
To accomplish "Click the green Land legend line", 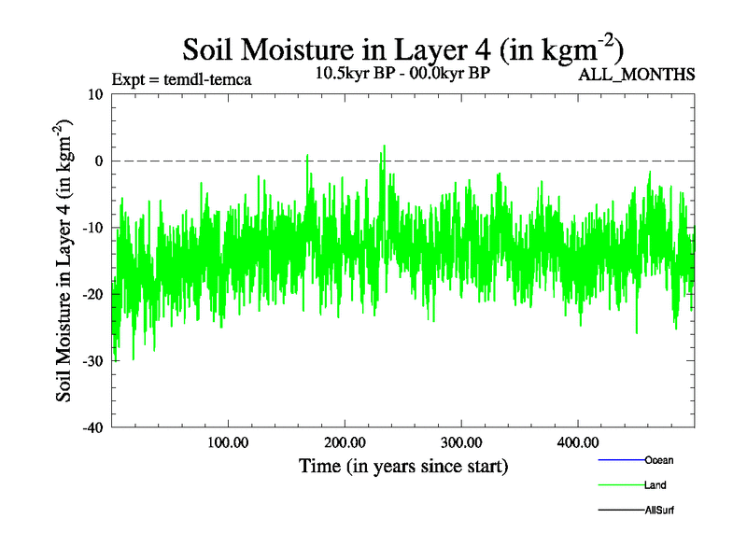I will click(620, 485).
